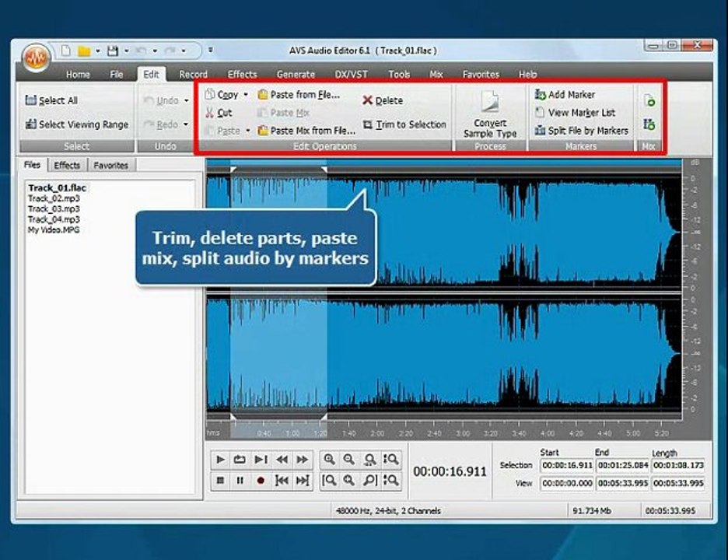Click the 2:00 mark on the timeline ruler

click(x=377, y=432)
